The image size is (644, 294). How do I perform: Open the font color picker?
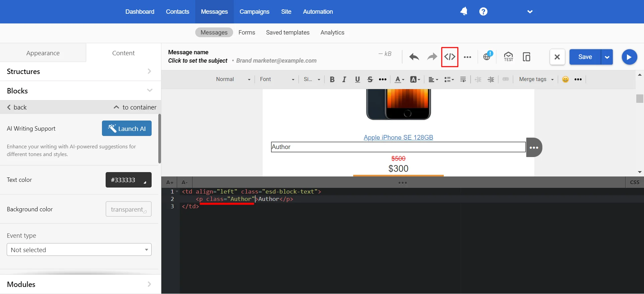coord(399,79)
